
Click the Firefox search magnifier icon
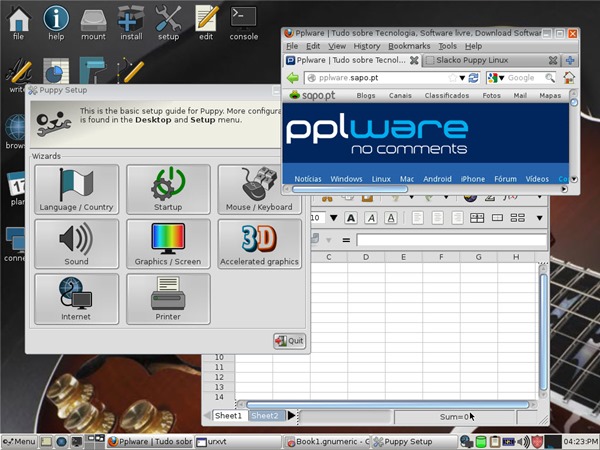pos(550,78)
